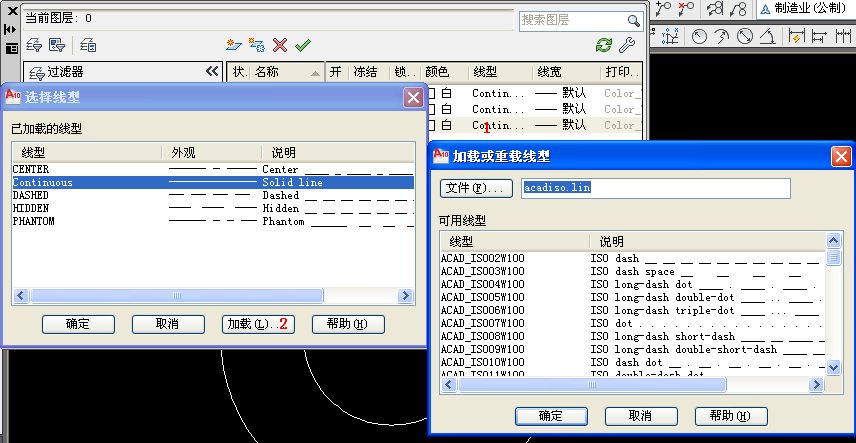This screenshot has width=856, height=443.
Task: Click 取消 in the 选择线型 dialog
Action: pyautogui.click(x=168, y=324)
